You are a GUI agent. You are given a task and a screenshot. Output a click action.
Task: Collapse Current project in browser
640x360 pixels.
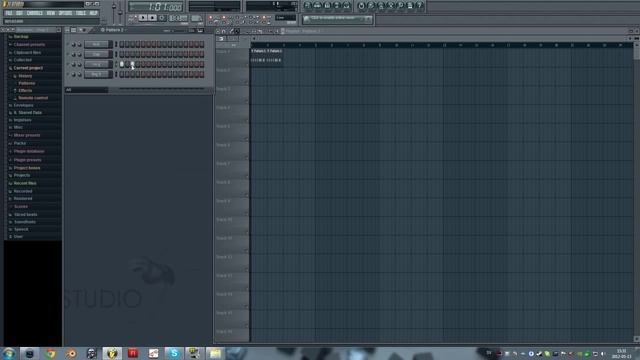point(28,68)
